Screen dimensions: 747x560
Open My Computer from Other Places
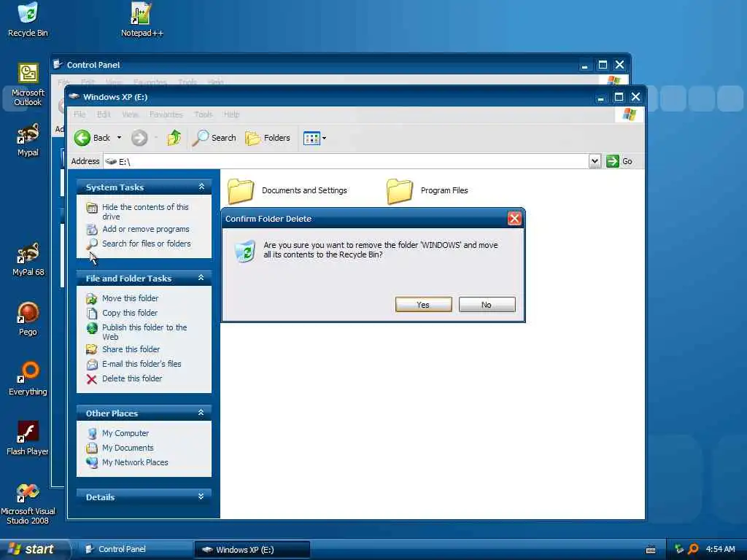pos(117,433)
